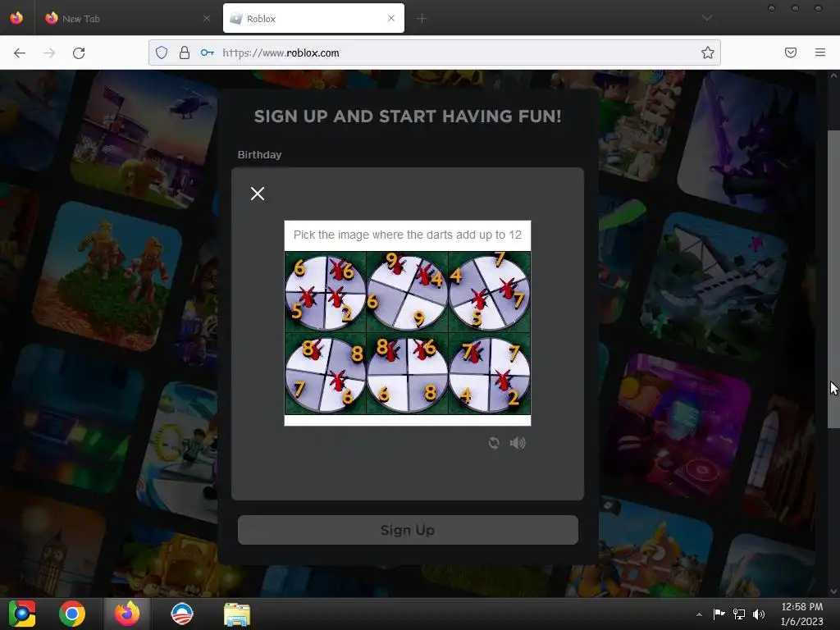Screen dimensions: 840x630
Task: Click the captcha instruction text about darts
Action: pyautogui.click(x=407, y=235)
